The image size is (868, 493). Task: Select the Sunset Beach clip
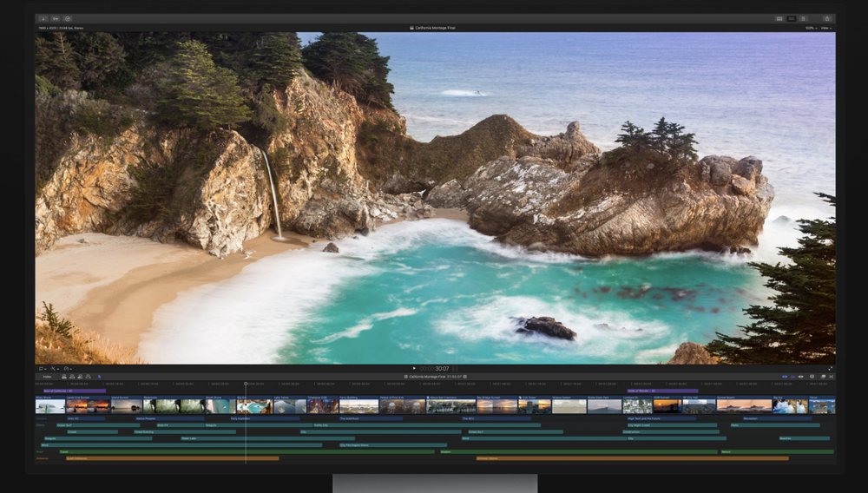[745, 405]
